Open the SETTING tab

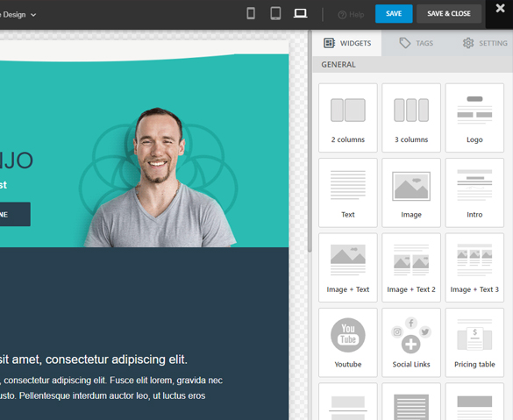coord(485,43)
